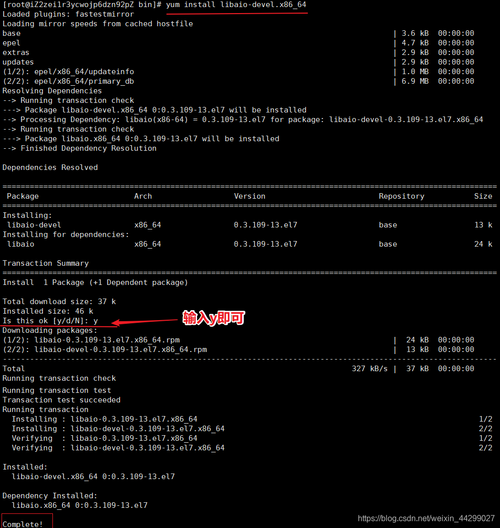Click the 'Transaction Summary' heading
This screenshot has width=500, height=528.
tap(45, 263)
